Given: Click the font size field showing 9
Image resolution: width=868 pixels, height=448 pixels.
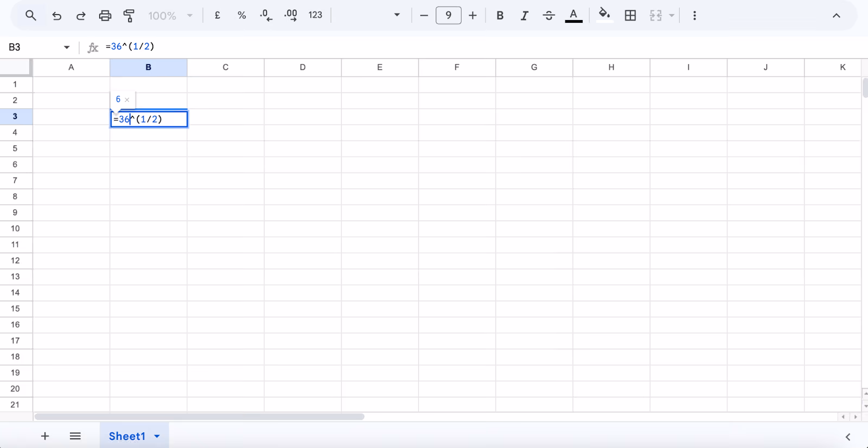Looking at the screenshot, I should pyautogui.click(x=449, y=16).
